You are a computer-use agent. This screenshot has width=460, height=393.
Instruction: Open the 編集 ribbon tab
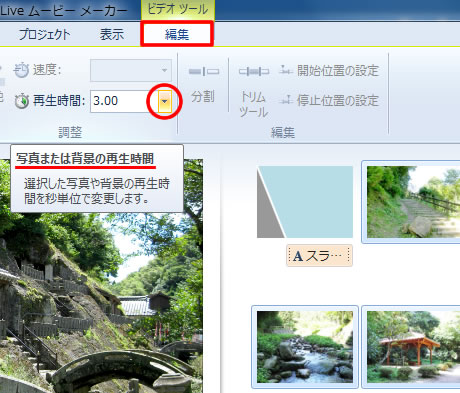coord(177,34)
